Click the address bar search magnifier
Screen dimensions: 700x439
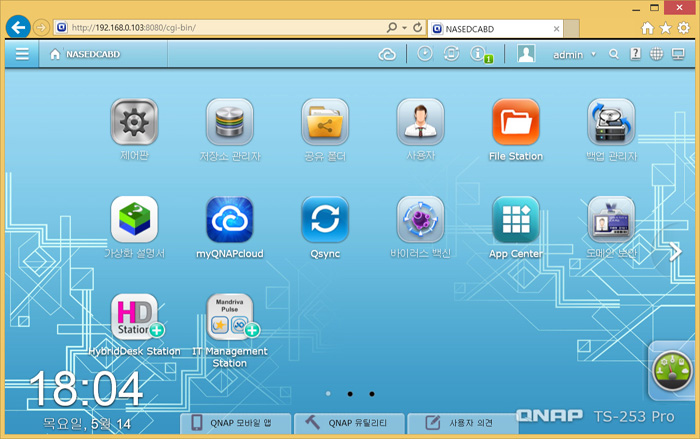[x=392, y=28]
